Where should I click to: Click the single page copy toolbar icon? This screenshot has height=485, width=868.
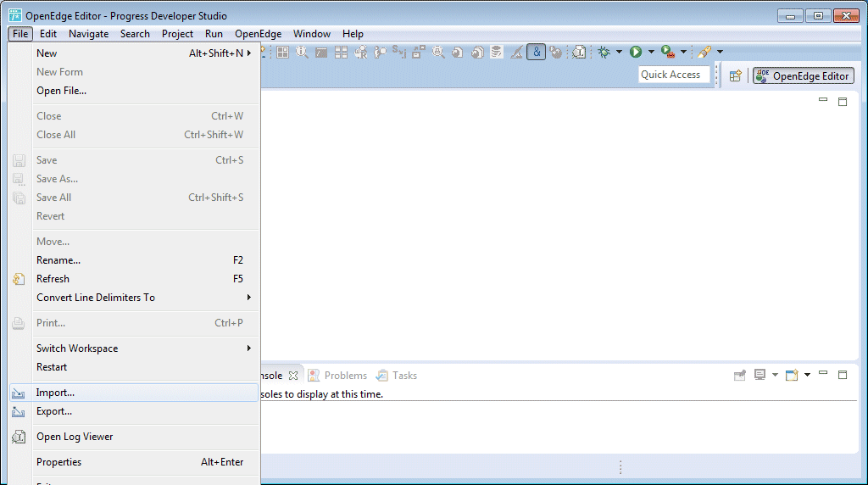click(457, 53)
